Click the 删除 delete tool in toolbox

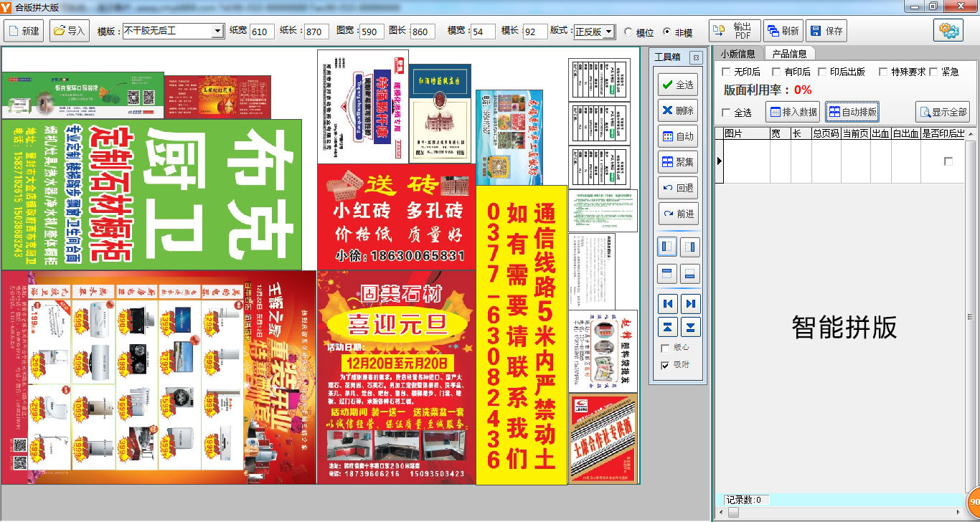point(677,110)
